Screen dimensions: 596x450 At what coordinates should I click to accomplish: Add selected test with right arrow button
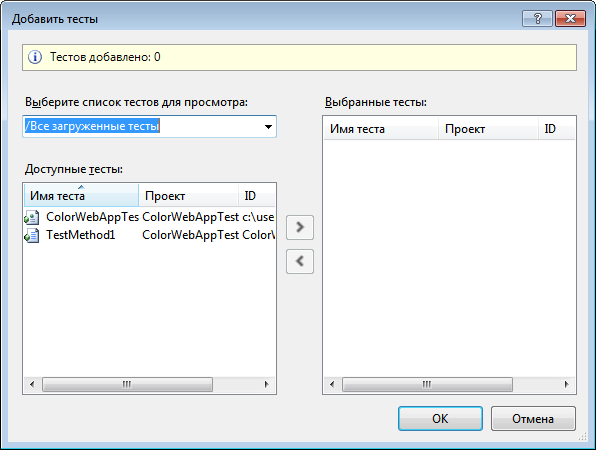[x=300, y=227]
